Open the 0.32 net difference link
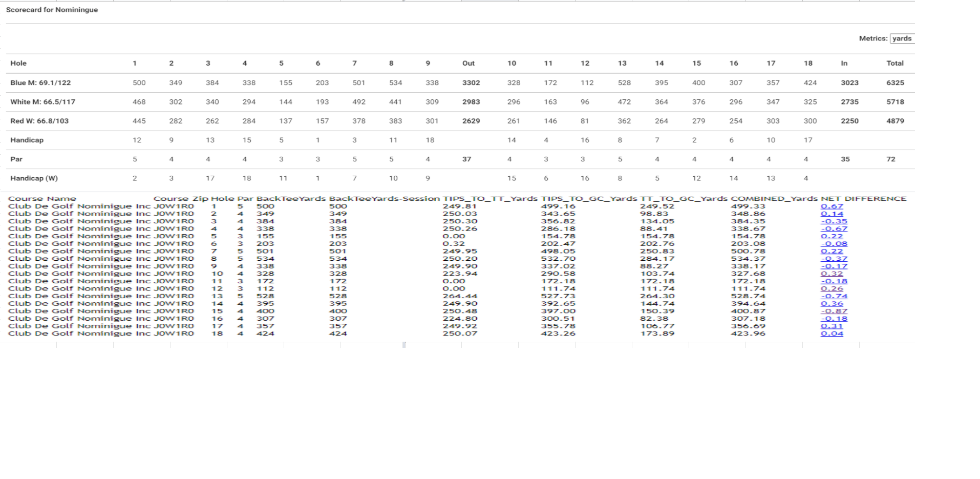This screenshot has height=479, width=980. click(x=832, y=274)
